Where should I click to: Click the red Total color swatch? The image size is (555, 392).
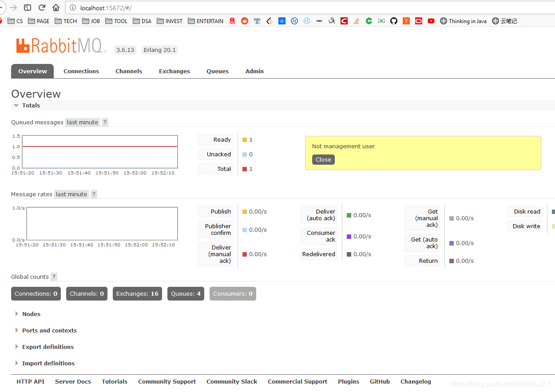245,169
